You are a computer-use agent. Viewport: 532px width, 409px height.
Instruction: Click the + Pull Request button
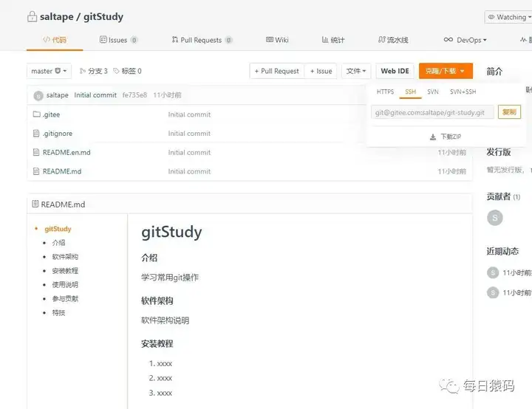[276, 71]
